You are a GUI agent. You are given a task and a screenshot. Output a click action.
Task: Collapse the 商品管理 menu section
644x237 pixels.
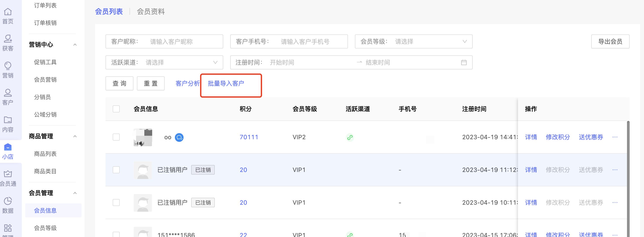point(75,136)
